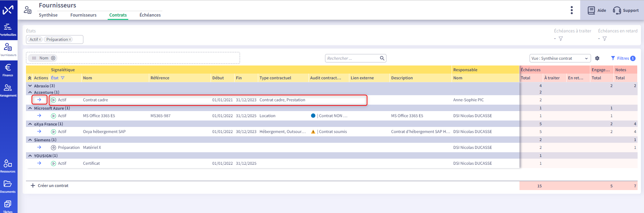The width and height of the screenshot is (644, 213).
Task: Click the État column filter icon
Action: coord(62,78)
